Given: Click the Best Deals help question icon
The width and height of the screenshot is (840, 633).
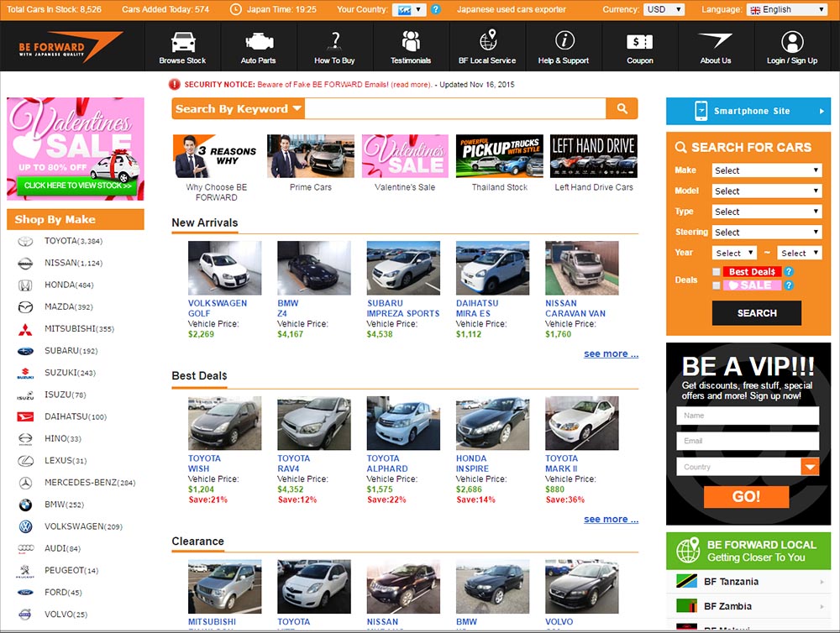Looking at the screenshot, I should [789, 271].
